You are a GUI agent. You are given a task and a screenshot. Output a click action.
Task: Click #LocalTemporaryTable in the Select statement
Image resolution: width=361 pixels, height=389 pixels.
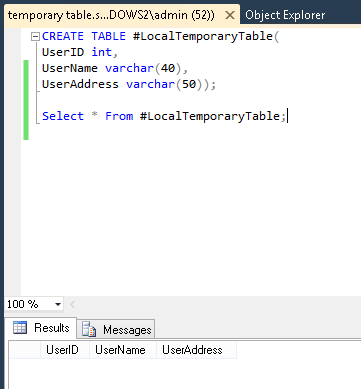(x=210, y=116)
